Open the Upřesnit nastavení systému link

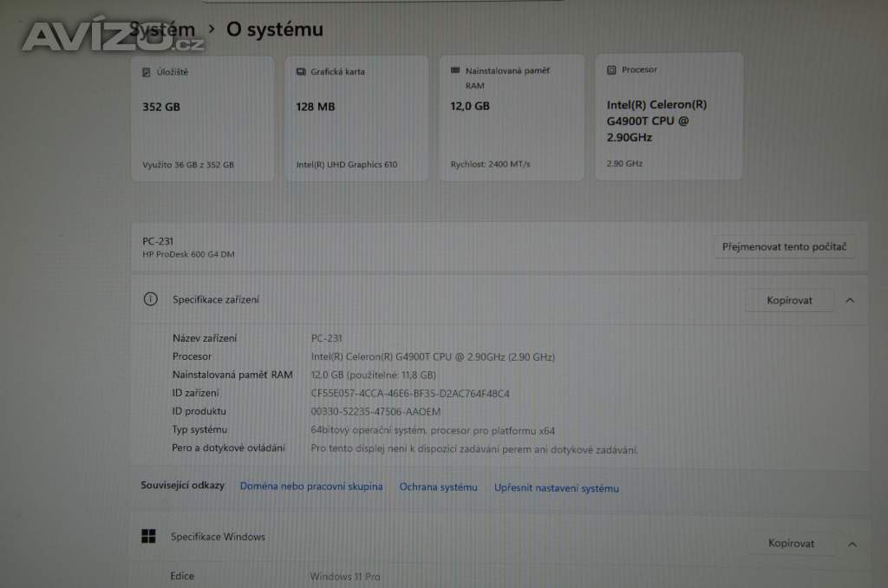(556, 488)
